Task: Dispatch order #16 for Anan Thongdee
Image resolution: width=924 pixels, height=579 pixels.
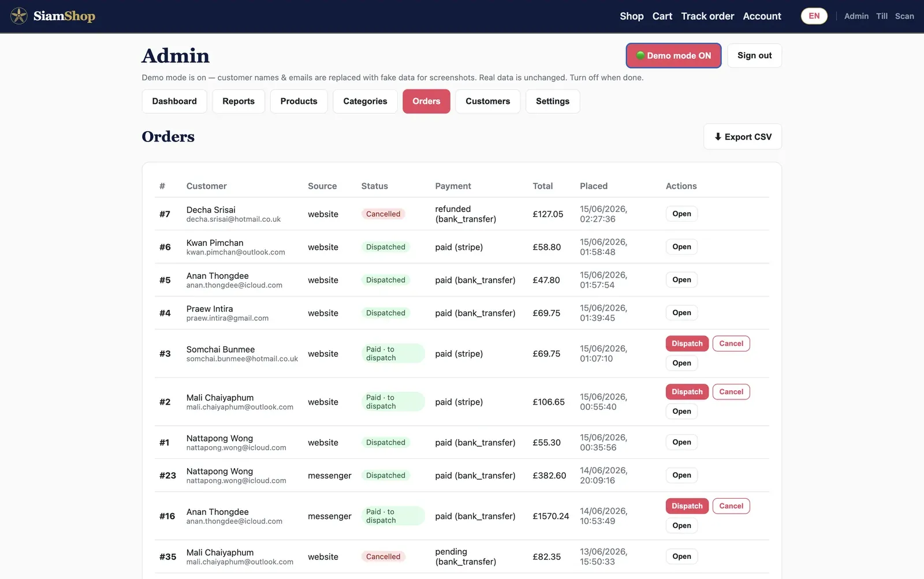Action: point(687,506)
